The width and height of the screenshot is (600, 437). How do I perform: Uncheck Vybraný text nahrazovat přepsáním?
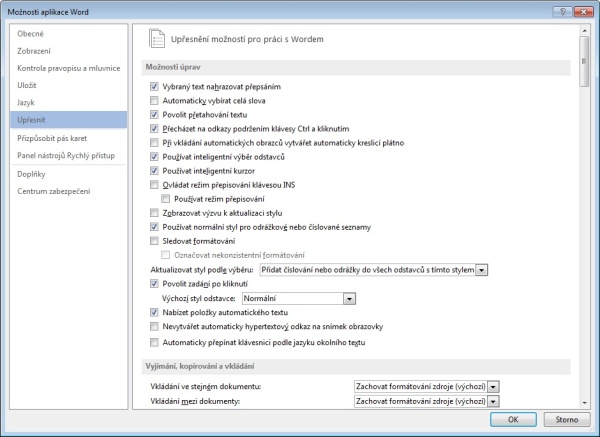154,86
